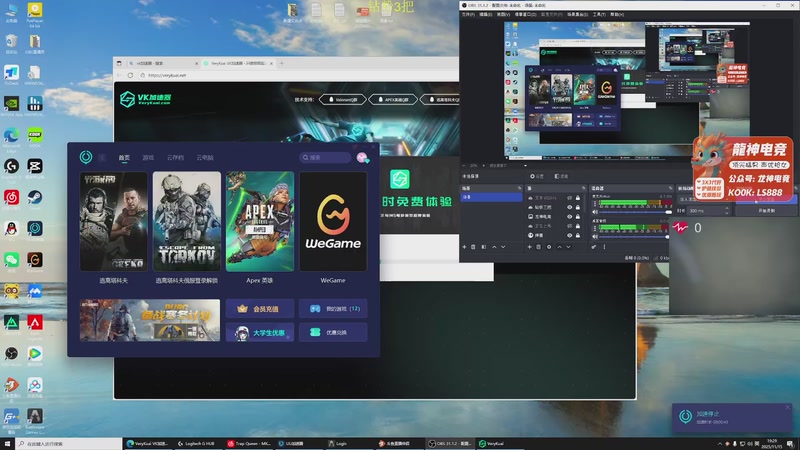Open source properties gear in sources toolbar
The height and width of the screenshot is (450, 800).
[x=549, y=247]
